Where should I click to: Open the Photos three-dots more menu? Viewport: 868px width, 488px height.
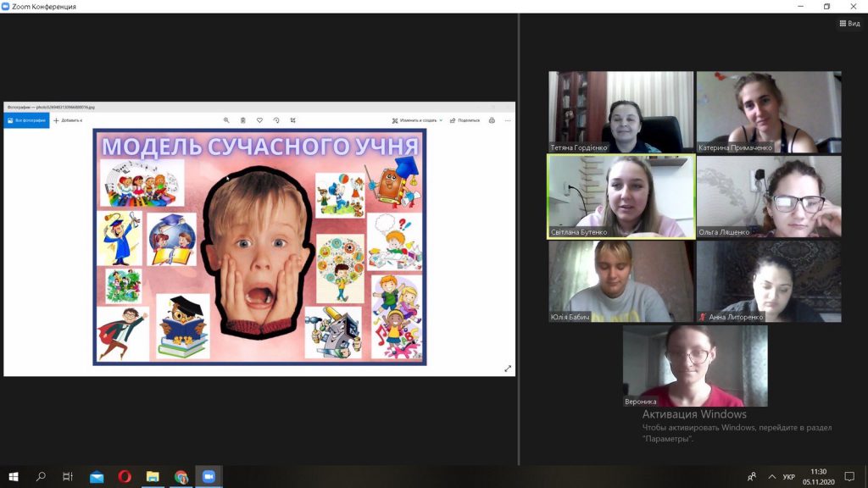pyautogui.click(x=508, y=120)
